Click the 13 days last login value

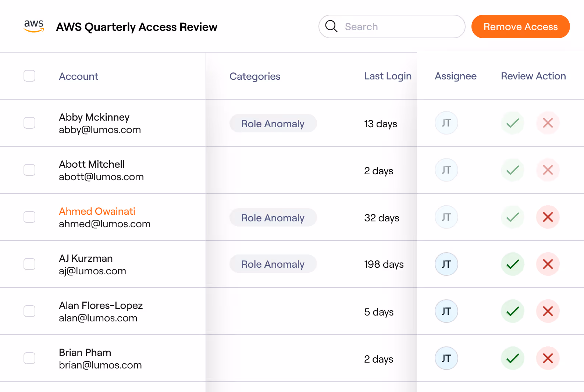point(381,124)
